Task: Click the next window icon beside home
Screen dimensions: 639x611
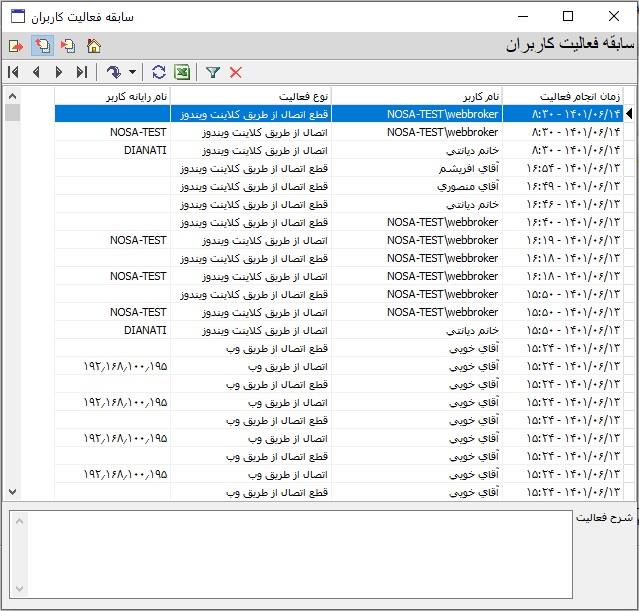Action: (68, 46)
